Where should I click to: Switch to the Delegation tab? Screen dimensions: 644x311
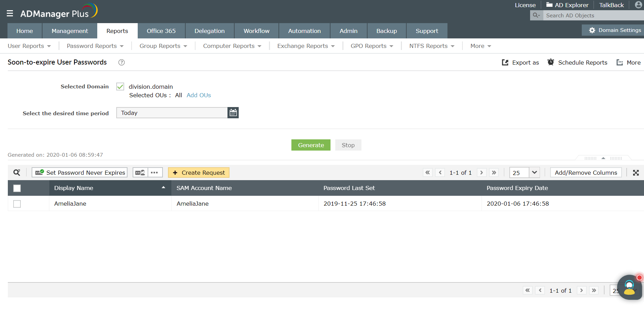[x=209, y=31]
